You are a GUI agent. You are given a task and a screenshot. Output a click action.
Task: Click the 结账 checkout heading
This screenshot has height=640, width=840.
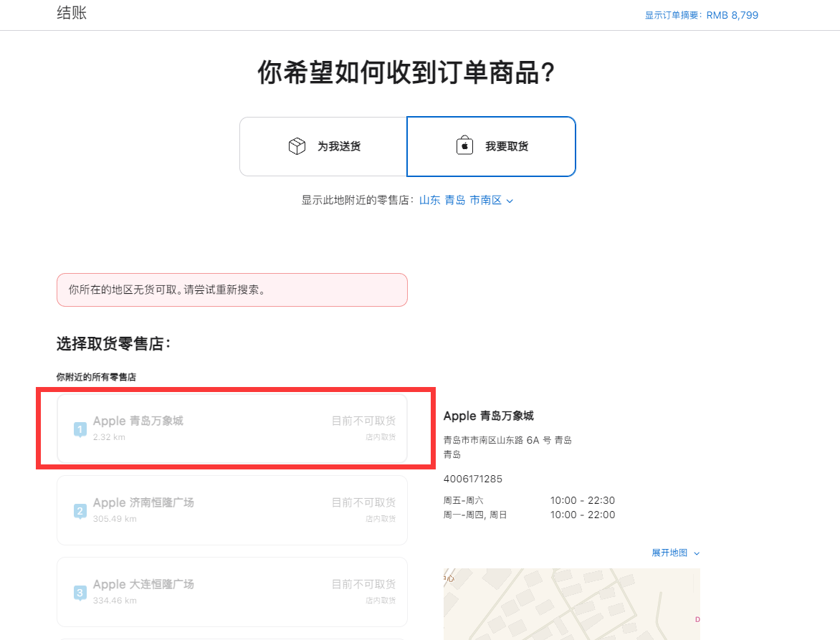[x=72, y=13]
